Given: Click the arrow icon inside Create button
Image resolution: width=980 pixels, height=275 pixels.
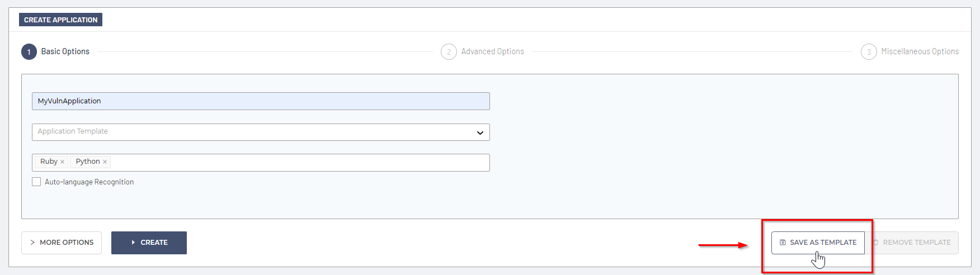Looking at the screenshot, I should click(133, 243).
